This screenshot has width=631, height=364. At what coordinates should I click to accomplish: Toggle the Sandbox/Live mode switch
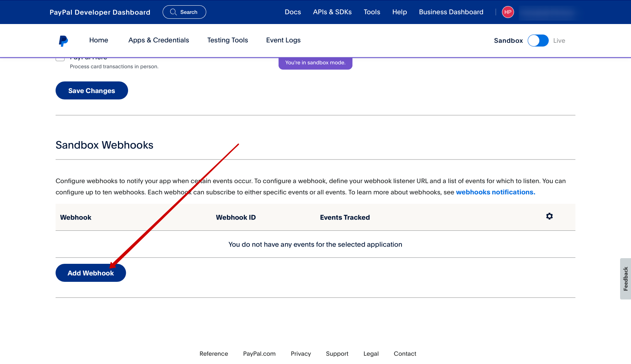pyautogui.click(x=538, y=41)
